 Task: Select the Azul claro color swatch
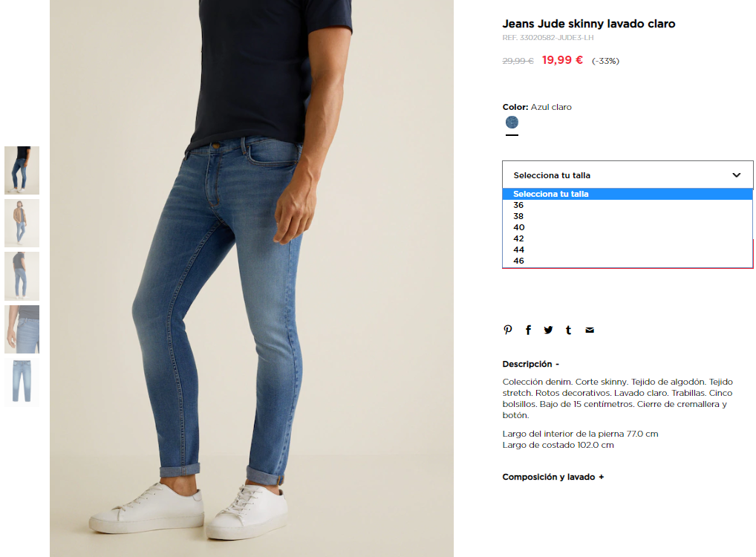[x=512, y=122]
